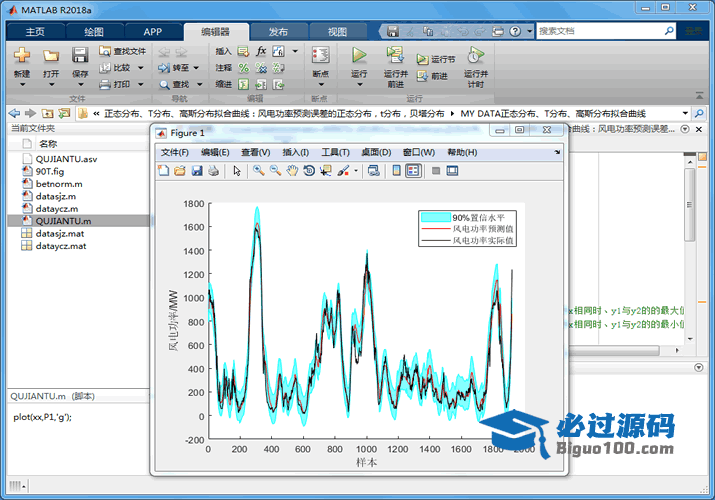Click the Print Figure icon
The height and width of the screenshot is (500, 715).
tap(213, 171)
